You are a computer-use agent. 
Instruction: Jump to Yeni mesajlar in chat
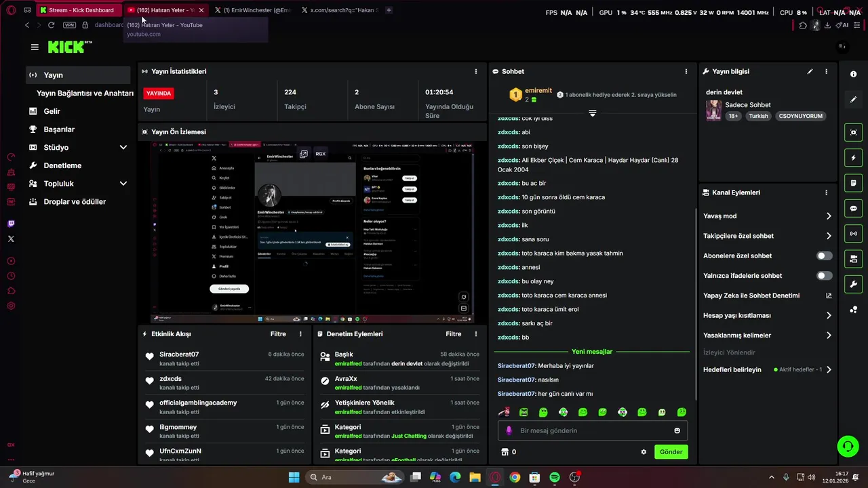tap(592, 352)
